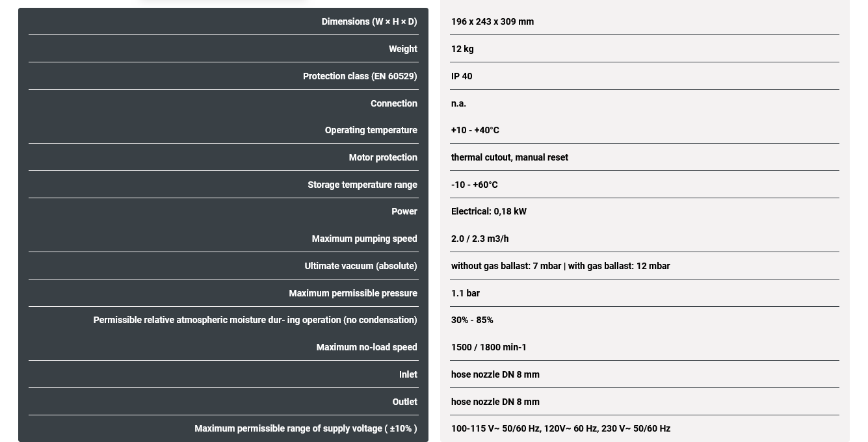The height and width of the screenshot is (442, 868).
Task: Select the Electrical: 0,18 kW value
Action: tap(488, 211)
